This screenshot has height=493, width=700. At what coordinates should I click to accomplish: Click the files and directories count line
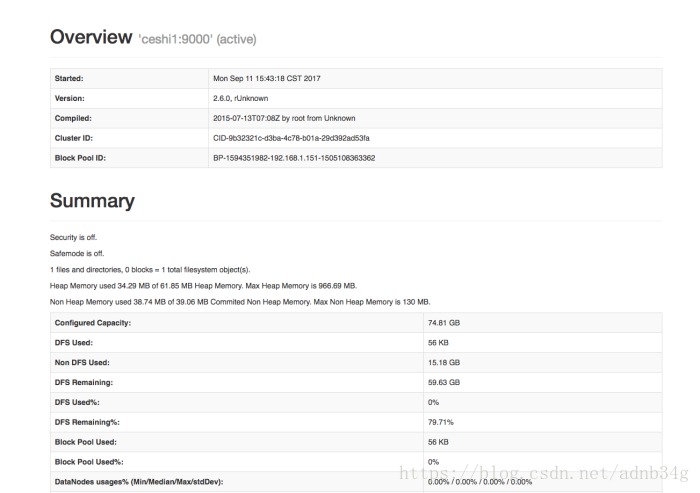[150, 270]
